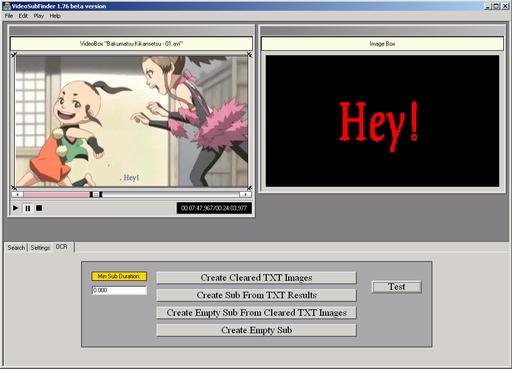Open the Edit menu
This screenshot has height=369, width=512.
(x=23, y=16)
